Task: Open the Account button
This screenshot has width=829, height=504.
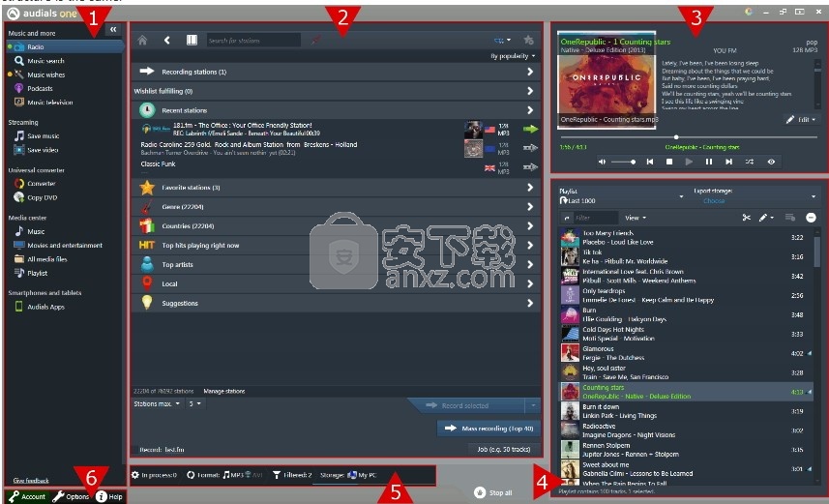Action: [x=27, y=496]
